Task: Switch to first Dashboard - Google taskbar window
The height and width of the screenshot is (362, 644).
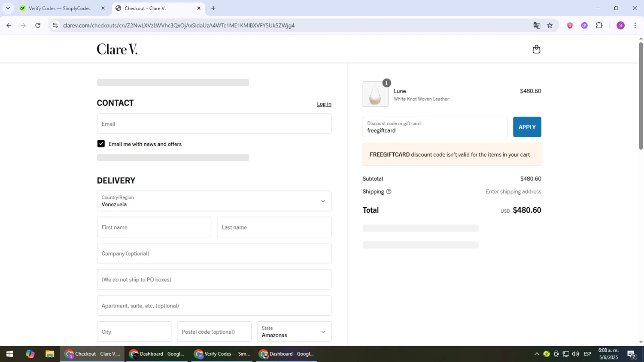Action: click(x=158, y=354)
